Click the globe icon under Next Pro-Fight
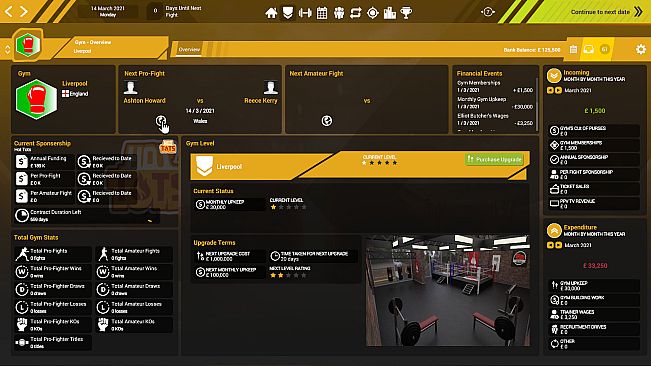651x366 pixels. click(161, 121)
